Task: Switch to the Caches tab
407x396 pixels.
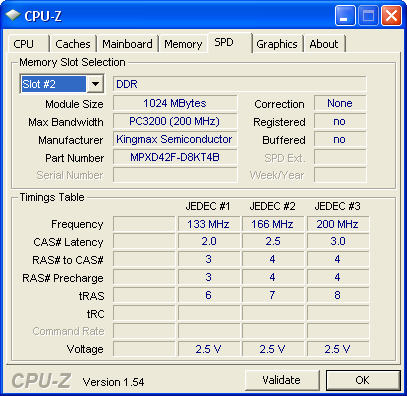Action: (x=73, y=44)
